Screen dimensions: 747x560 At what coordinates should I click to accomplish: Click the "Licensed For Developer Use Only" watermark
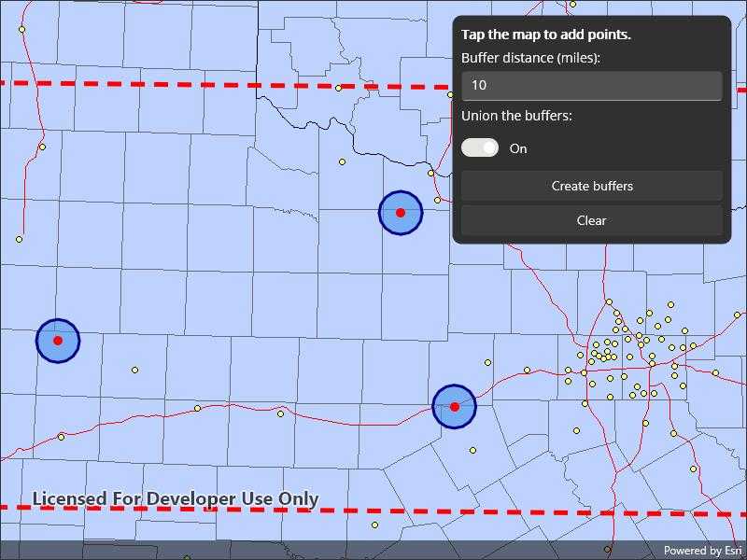tap(176, 499)
